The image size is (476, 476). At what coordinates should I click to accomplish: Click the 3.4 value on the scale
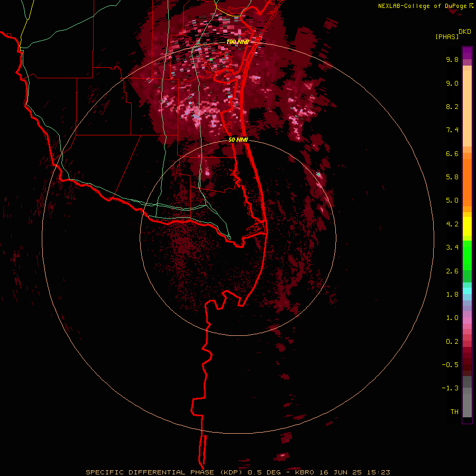pyautogui.click(x=452, y=248)
